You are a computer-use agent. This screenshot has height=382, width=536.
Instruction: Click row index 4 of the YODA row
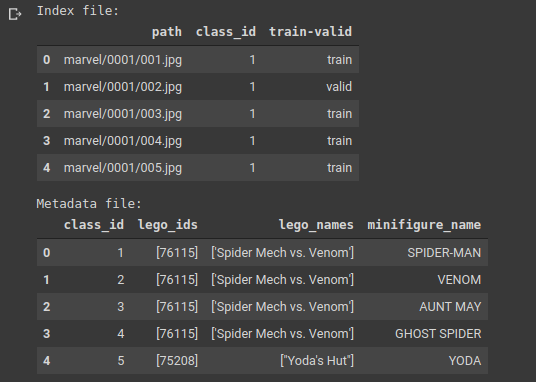click(46, 360)
